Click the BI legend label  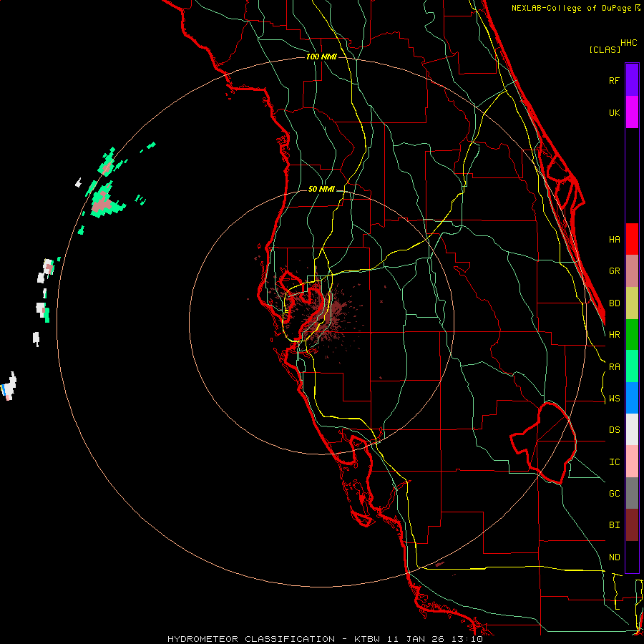(x=614, y=525)
